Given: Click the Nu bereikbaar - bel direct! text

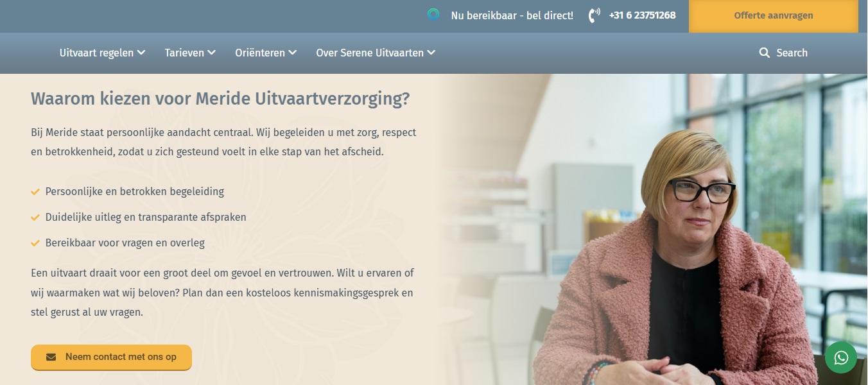Looking at the screenshot, I should (x=512, y=15).
